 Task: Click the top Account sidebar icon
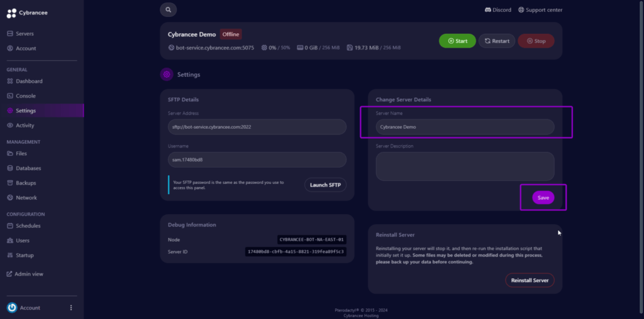click(x=10, y=48)
